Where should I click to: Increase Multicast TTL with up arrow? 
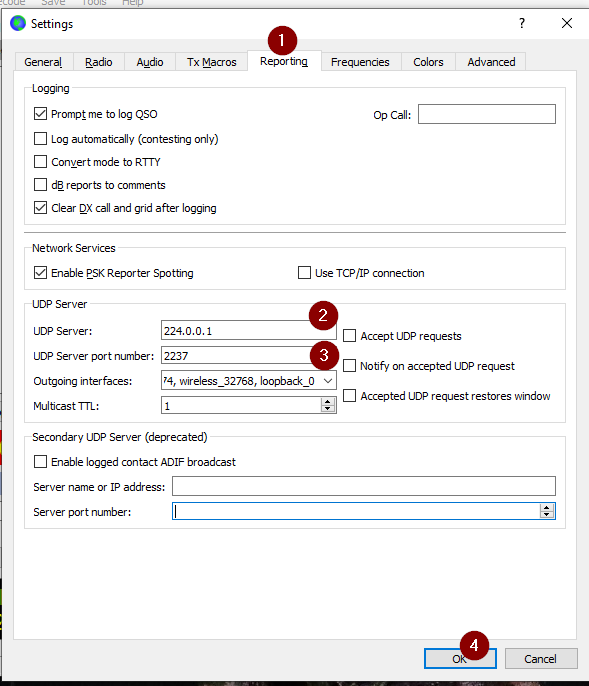coord(328,402)
